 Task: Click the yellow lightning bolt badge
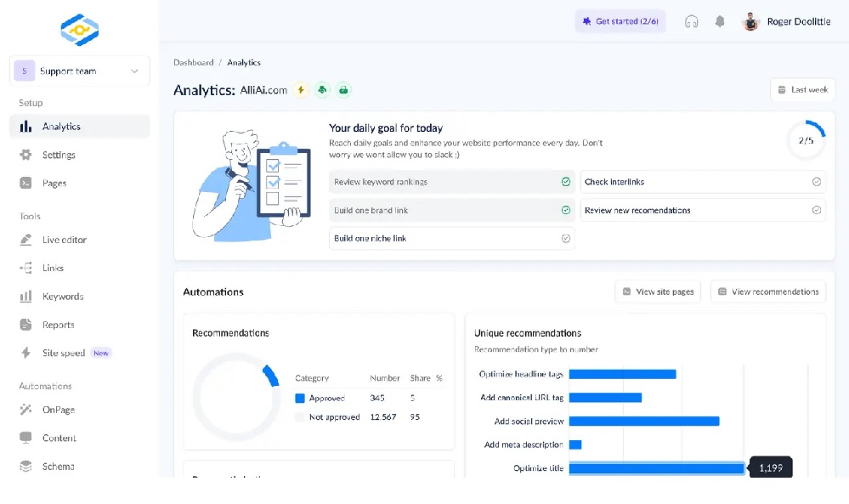[301, 90]
